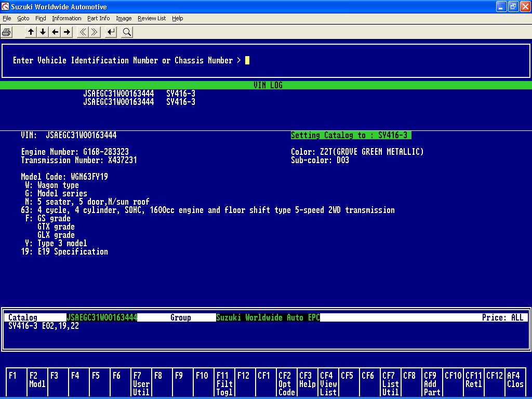Click the magnifying glass search icon
This screenshot has width=532, height=399.
tap(127, 32)
